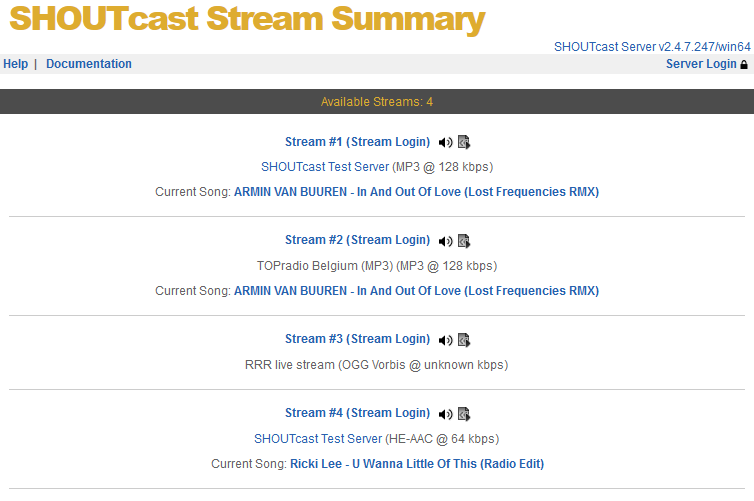Open the history icon next to Stream #4
This screenshot has width=754, height=501.
pos(464,414)
